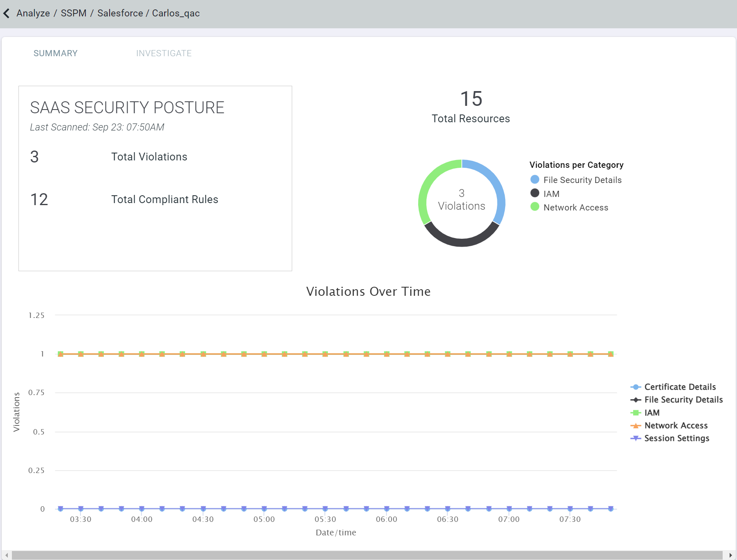
Task: Toggle Session Settings line chart series
Action: 676,438
